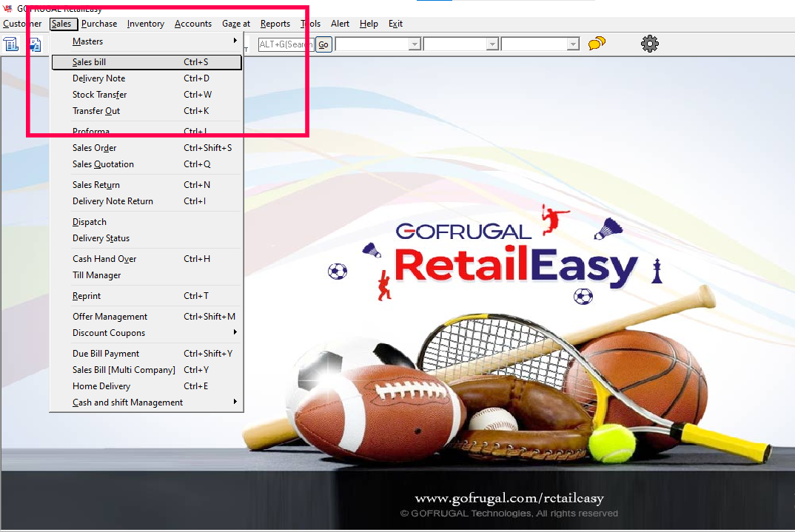
Task: Click the bill document toolbar icon
Action: [11, 44]
